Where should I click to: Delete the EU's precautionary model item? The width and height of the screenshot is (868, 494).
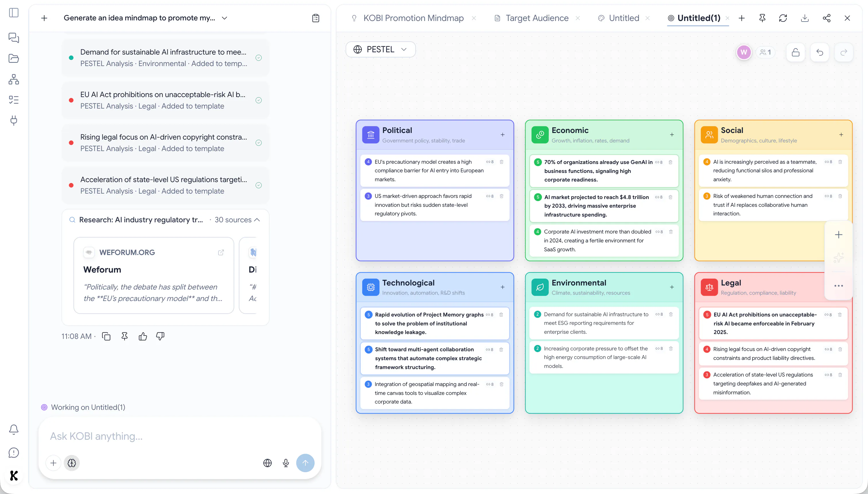(501, 162)
